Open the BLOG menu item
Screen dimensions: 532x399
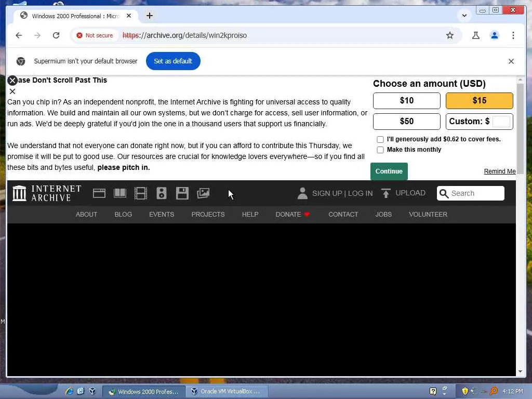(x=123, y=215)
